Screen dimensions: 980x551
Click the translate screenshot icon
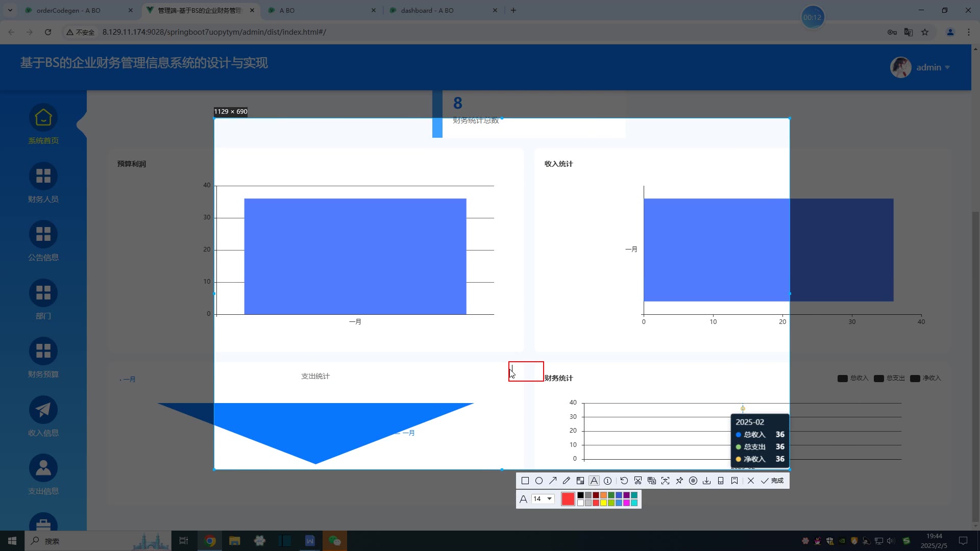[x=652, y=481]
